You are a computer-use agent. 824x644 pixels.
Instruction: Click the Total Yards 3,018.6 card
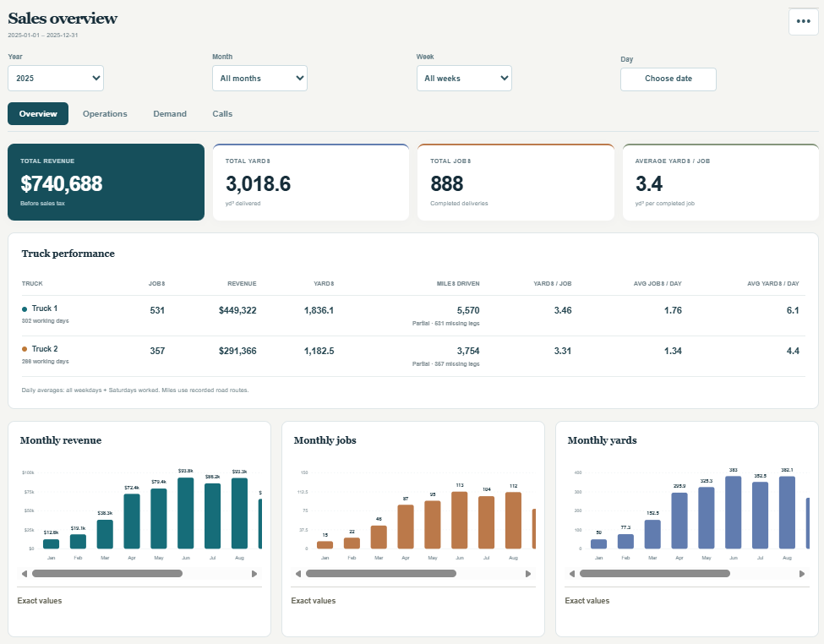coord(311,182)
